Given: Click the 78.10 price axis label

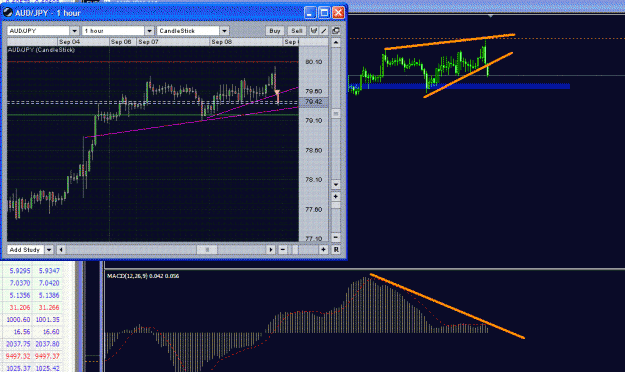Looking at the screenshot, I should tap(314, 180).
